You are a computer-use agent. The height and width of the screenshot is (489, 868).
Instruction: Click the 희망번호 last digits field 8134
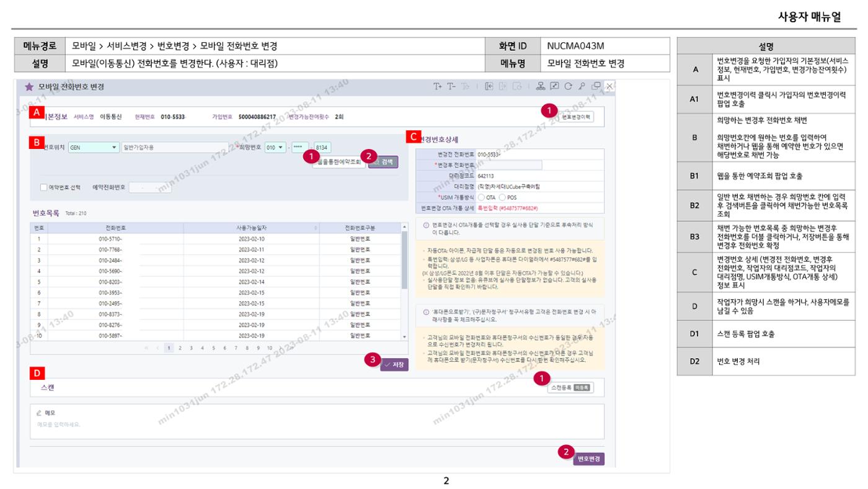[x=323, y=148]
